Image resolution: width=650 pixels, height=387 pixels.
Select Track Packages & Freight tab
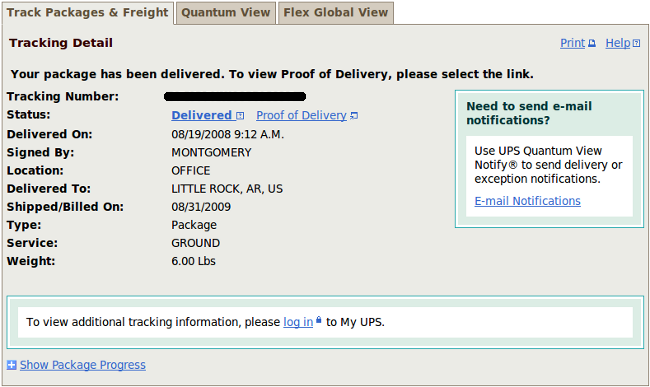(87, 13)
